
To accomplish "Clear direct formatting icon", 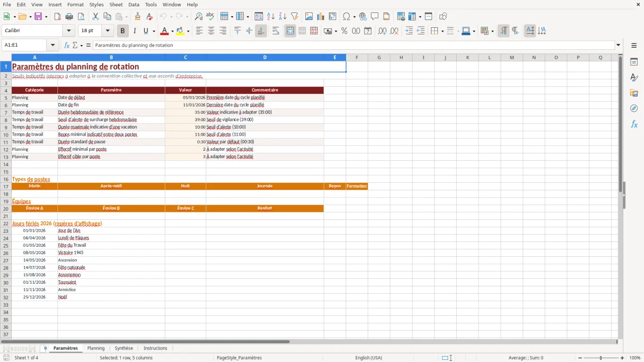I will pos(150,17).
